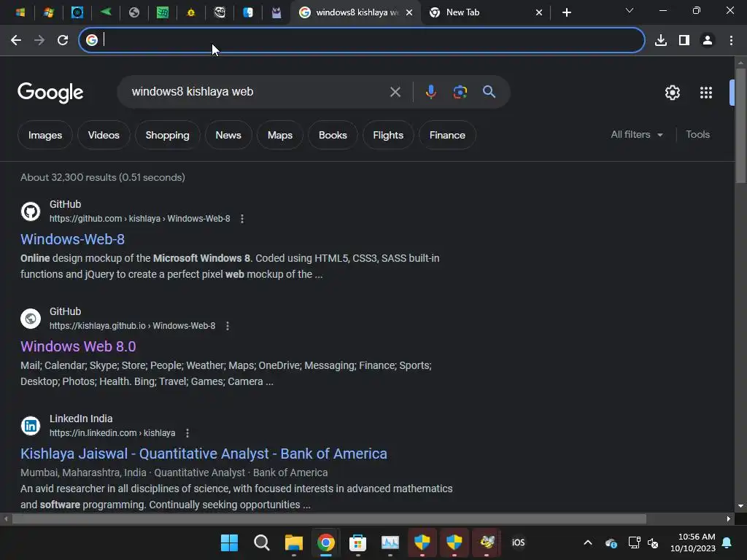The width and height of the screenshot is (747, 560).
Task: Go back to previous page
Action: point(16,40)
